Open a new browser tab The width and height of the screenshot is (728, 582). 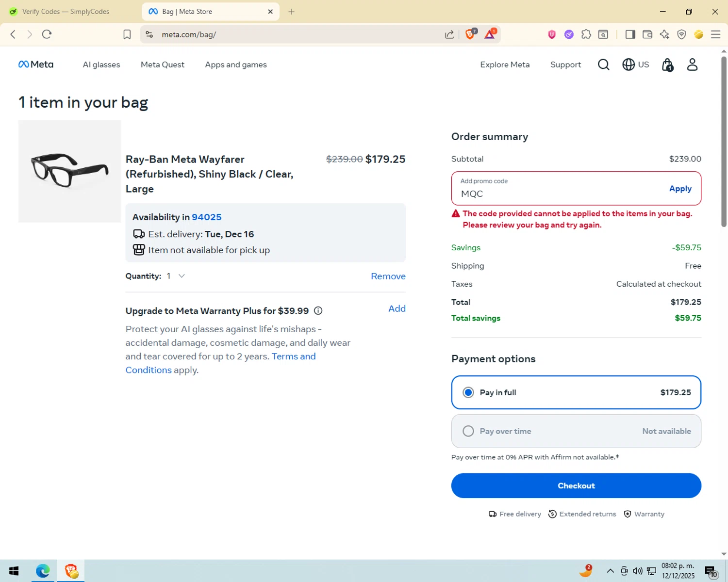[x=291, y=12]
